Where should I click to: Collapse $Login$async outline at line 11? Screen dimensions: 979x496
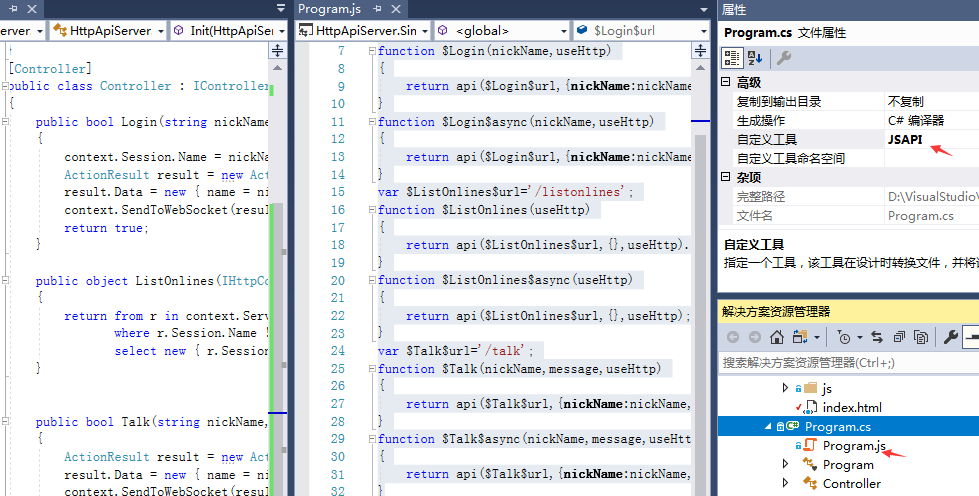373,122
